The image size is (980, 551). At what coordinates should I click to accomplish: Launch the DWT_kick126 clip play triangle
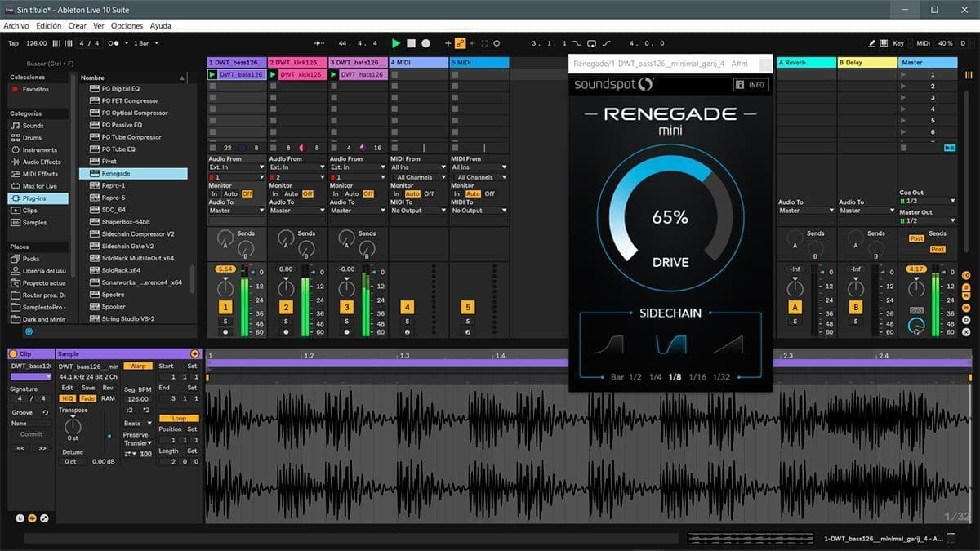pos(274,74)
